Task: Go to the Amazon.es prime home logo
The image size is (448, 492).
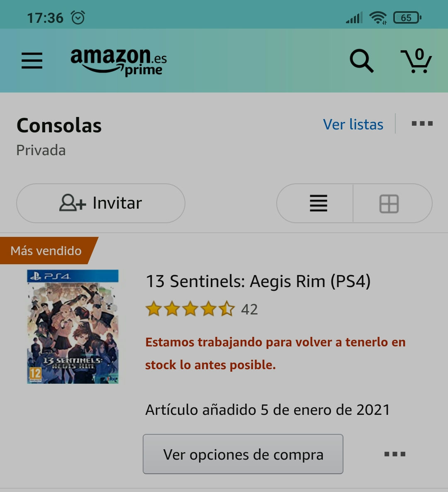Action: (x=119, y=62)
